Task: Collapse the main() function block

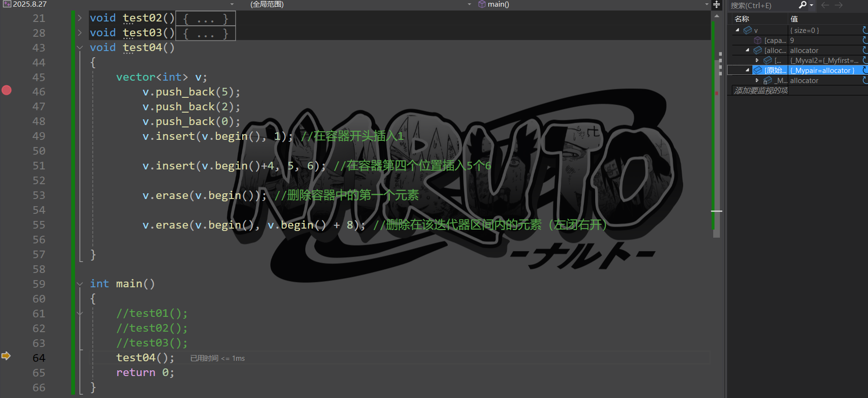Action: coord(80,284)
